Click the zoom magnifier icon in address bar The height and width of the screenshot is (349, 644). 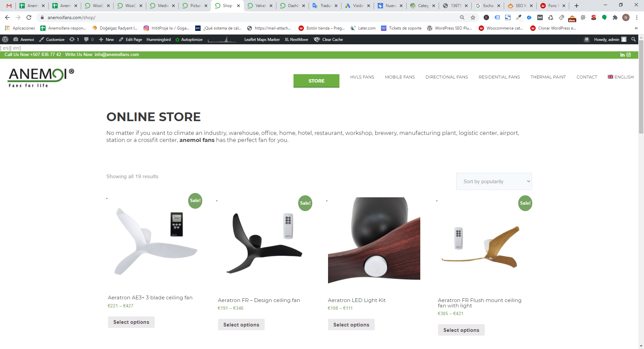click(462, 17)
